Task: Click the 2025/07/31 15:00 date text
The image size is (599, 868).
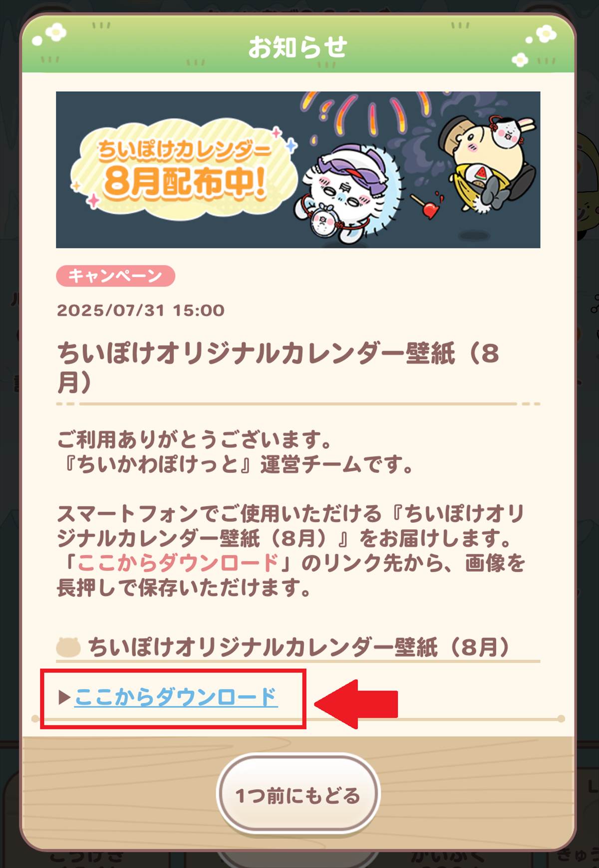Action: 141,310
